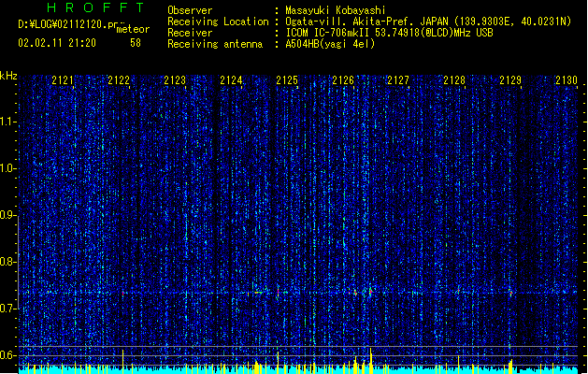This screenshot has width=588, height=374.
Task: Click the 0.6 kHz axis tick label
Action: pyautogui.click(x=7, y=355)
